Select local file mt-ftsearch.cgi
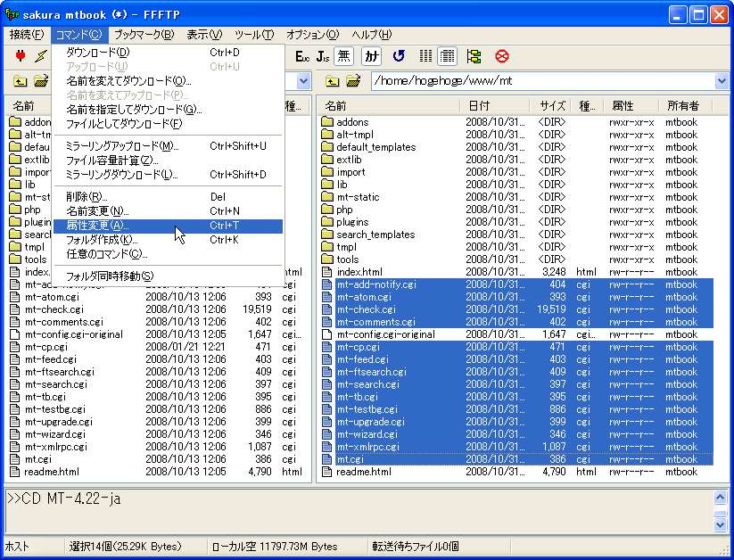Screen dimensions: 734x560 coord(60,372)
